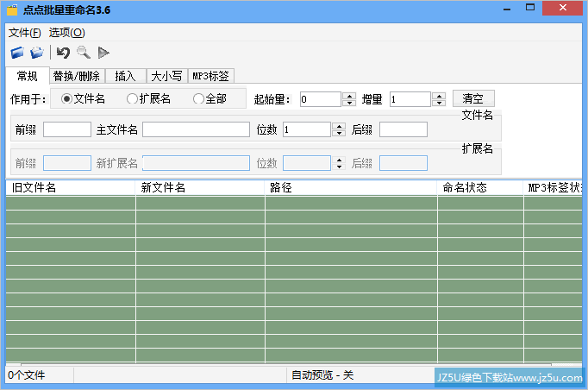Viewport: 588px width, 390px height.
Task: Click the 0个文件 status text
Action: [26, 375]
